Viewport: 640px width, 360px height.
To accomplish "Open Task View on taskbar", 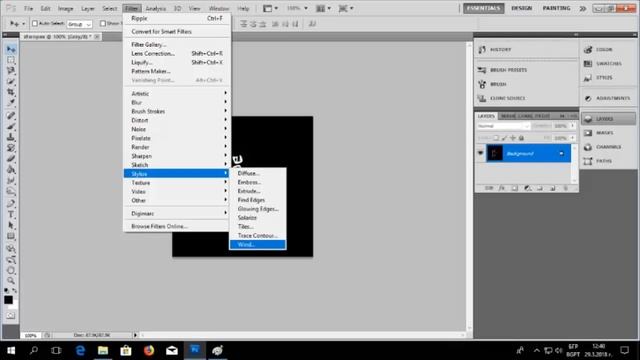I will [x=56, y=350].
